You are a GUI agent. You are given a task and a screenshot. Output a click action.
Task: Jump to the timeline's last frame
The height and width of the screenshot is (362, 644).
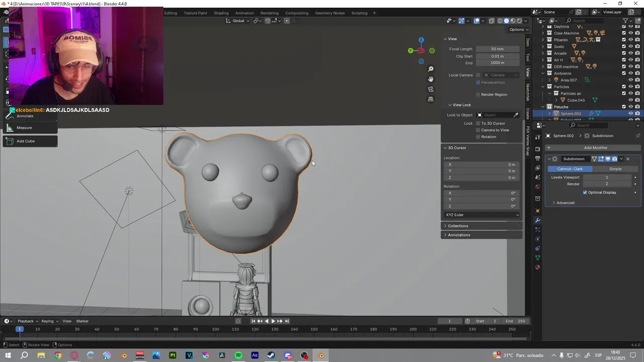tap(287, 321)
